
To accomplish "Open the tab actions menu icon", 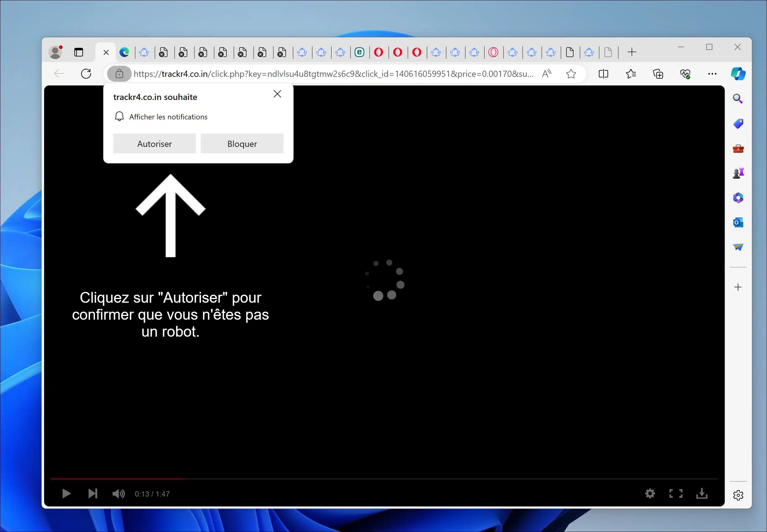I will [79, 52].
